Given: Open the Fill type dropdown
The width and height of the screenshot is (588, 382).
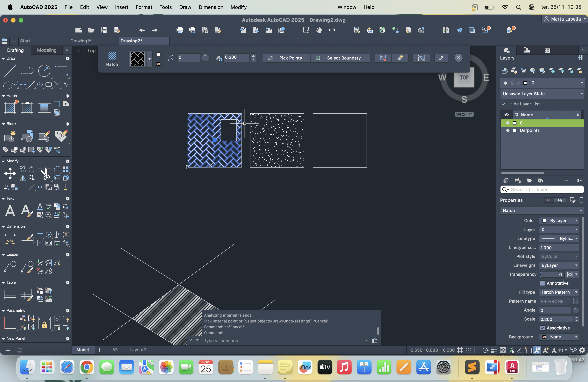Looking at the screenshot, I should click(x=559, y=292).
